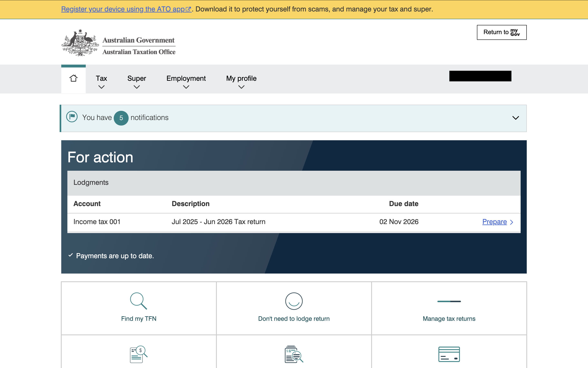Click the Return to myGov button
The height and width of the screenshot is (368, 588).
(502, 32)
